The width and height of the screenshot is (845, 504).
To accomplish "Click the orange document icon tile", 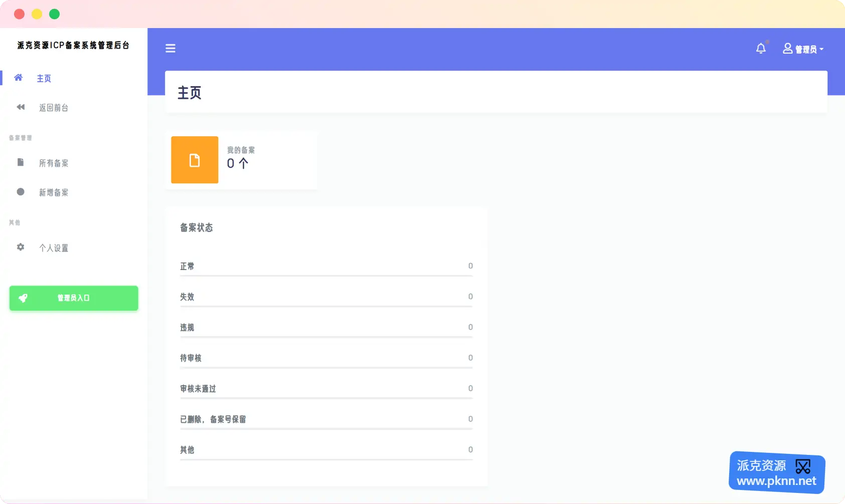I will click(195, 160).
